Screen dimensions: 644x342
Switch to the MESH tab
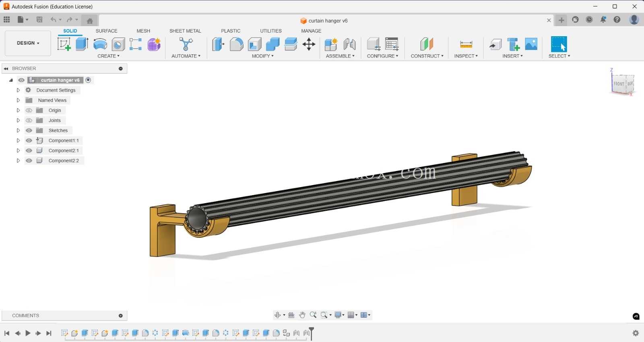[x=143, y=31]
